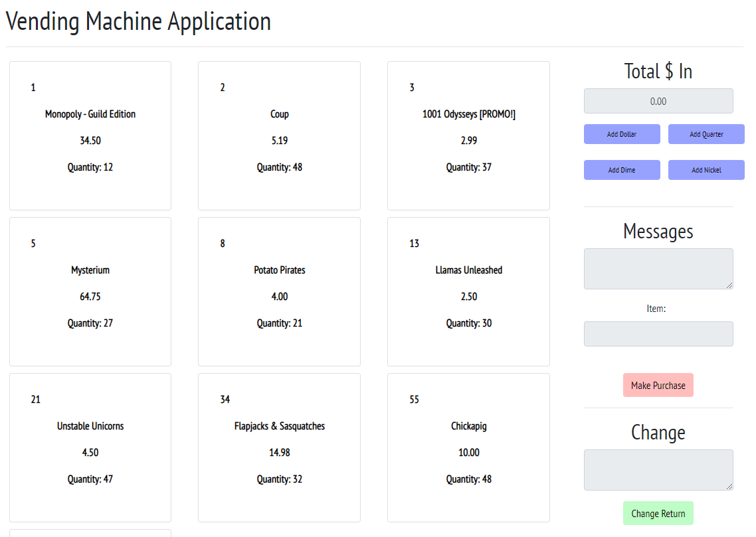756x537 pixels.
Task: Click the Potato Pirates price 4.00
Action: pyautogui.click(x=279, y=297)
